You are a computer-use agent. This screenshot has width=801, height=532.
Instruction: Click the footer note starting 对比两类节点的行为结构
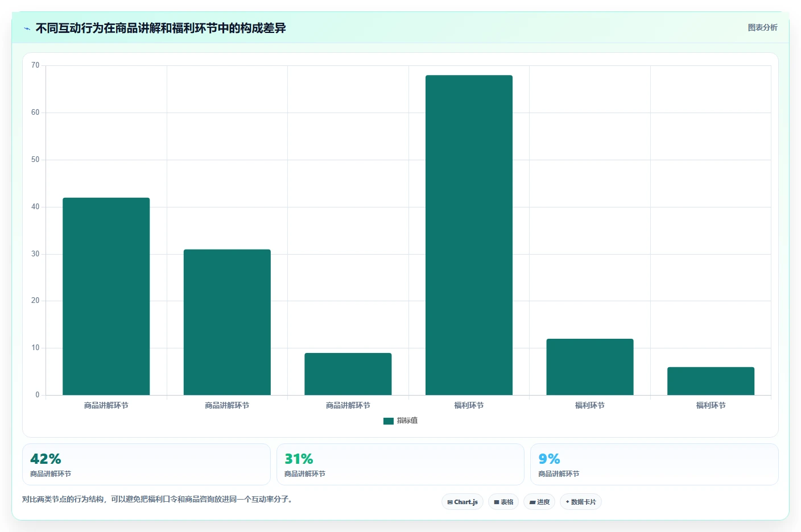(x=158, y=500)
